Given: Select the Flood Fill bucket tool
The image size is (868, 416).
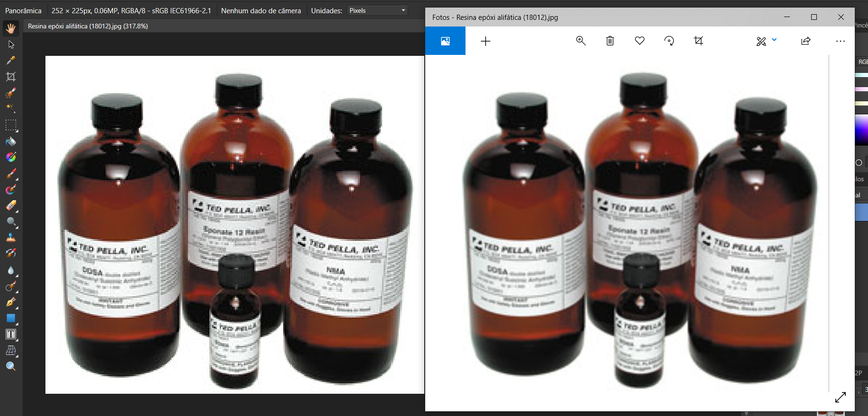Looking at the screenshot, I should click(x=11, y=142).
